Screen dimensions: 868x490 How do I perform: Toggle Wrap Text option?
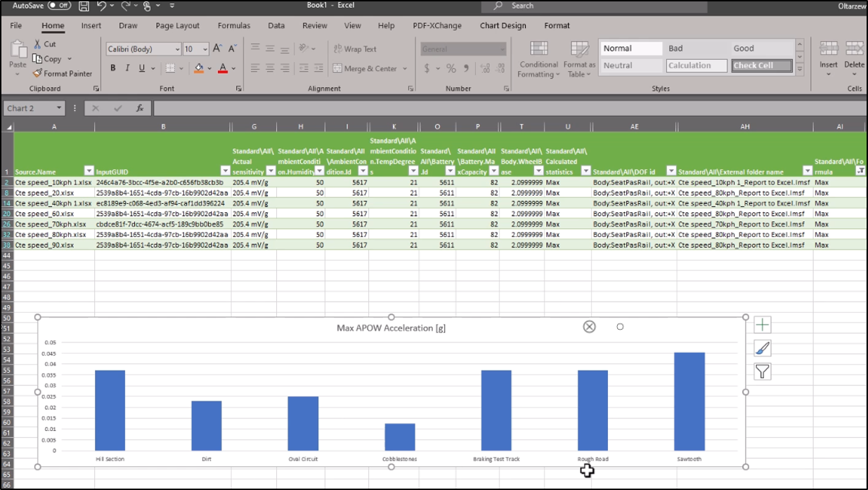[354, 49]
